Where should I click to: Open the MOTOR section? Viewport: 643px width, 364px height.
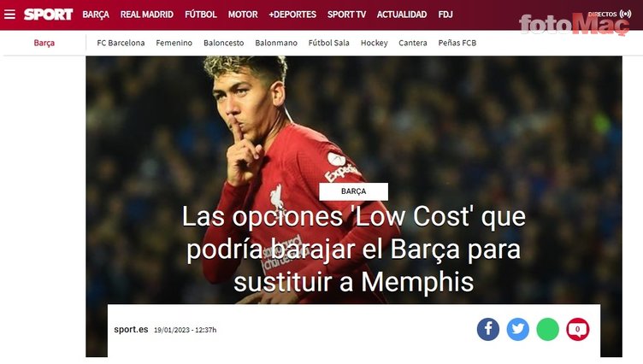pyautogui.click(x=243, y=15)
